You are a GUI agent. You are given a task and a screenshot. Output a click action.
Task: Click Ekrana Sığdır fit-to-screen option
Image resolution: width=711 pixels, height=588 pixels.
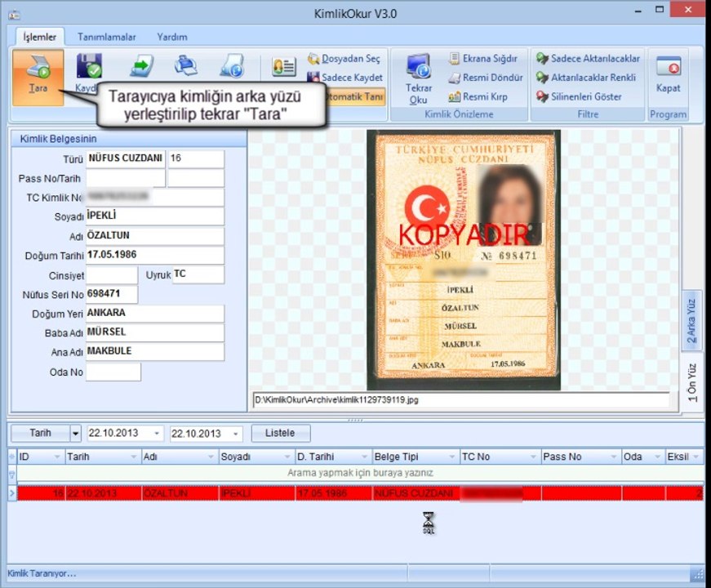point(483,59)
